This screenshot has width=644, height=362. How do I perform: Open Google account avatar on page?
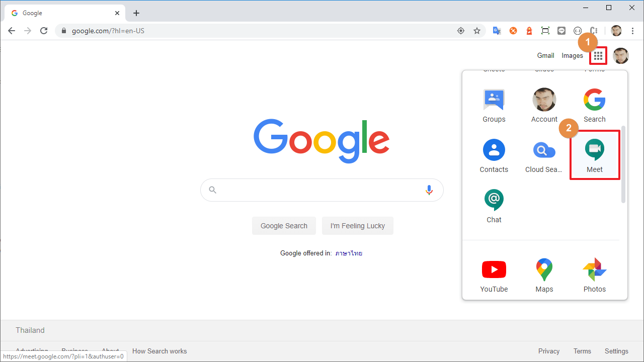tap(621, 56)
